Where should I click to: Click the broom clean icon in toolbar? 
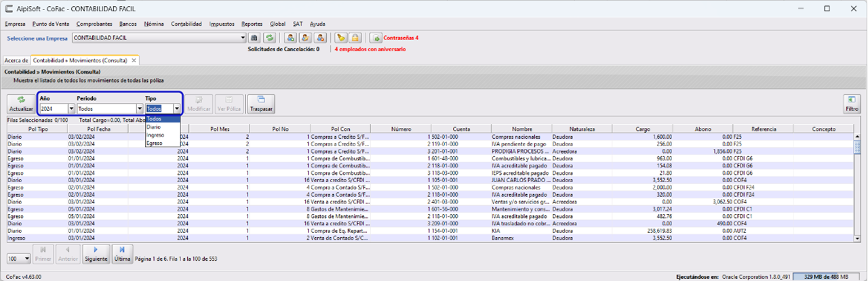pyautogui.click(x=341, y=38)
